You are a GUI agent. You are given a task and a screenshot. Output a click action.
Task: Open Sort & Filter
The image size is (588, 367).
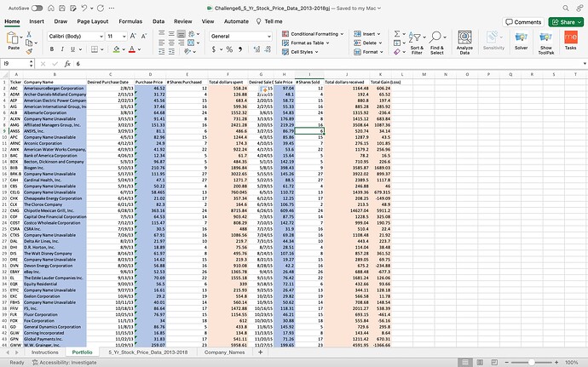pyautogui.click(x=417, y=43)
